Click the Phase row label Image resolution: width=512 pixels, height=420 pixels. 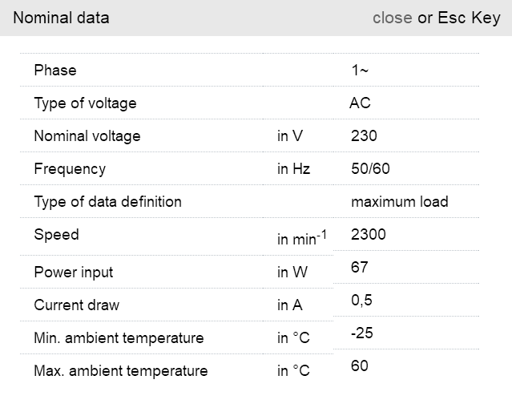pos(55,71)
